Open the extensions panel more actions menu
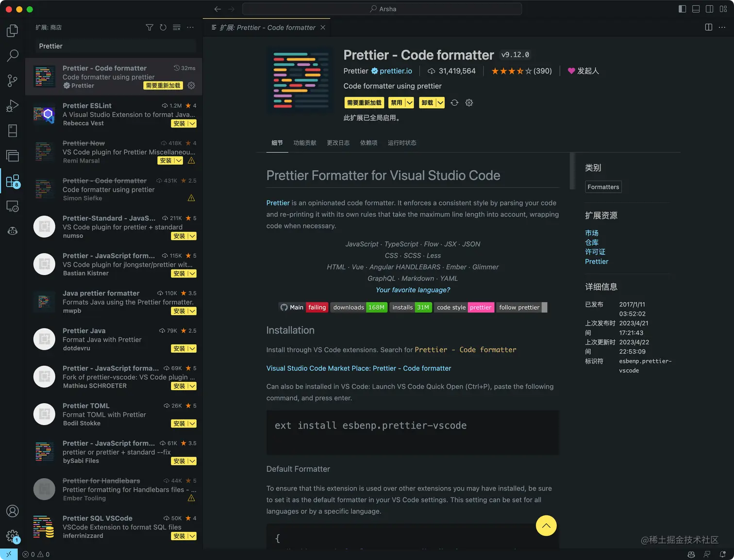734x560 pixels. (x=190, y=28)
